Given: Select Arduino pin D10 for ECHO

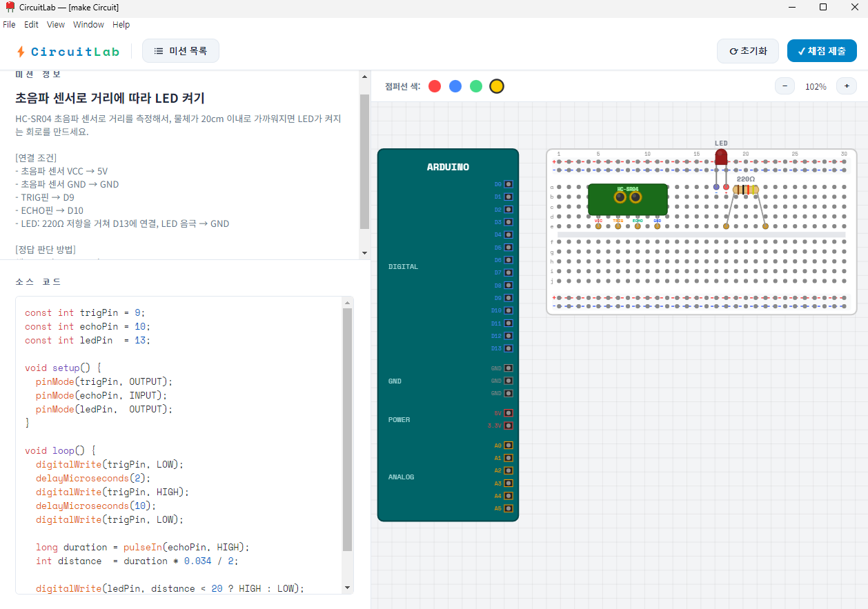Looking at the screenshot, I should (509, 310).
